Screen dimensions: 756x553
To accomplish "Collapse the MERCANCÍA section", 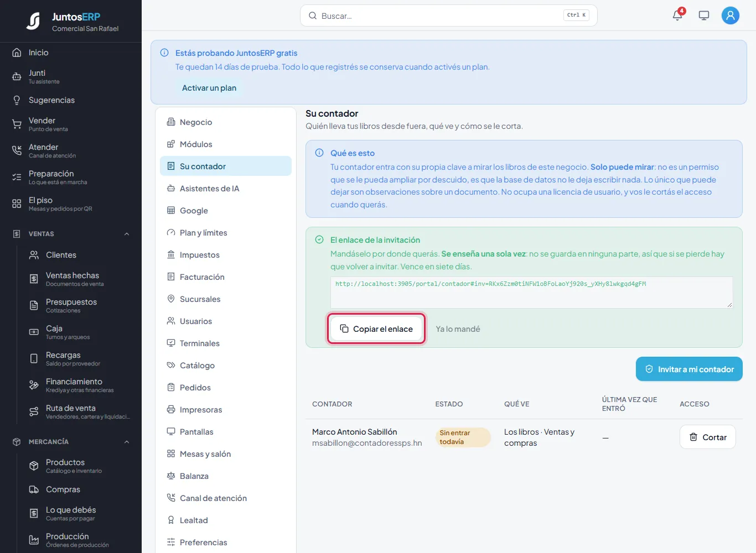I will pyautogui.click(x=127, y=442).
